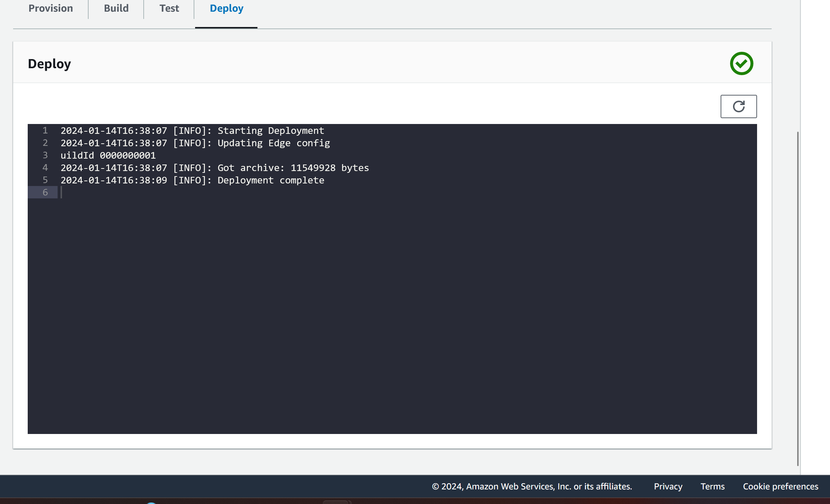The image size is (830, 504).
Task: Open the Build tab
Action: tap(116, 8)
